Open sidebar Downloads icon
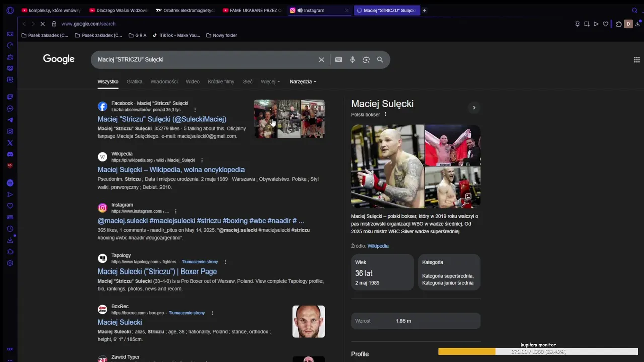The width and height of the screenshot is (644, 362). pyautogui.click(x=10, y=240)
